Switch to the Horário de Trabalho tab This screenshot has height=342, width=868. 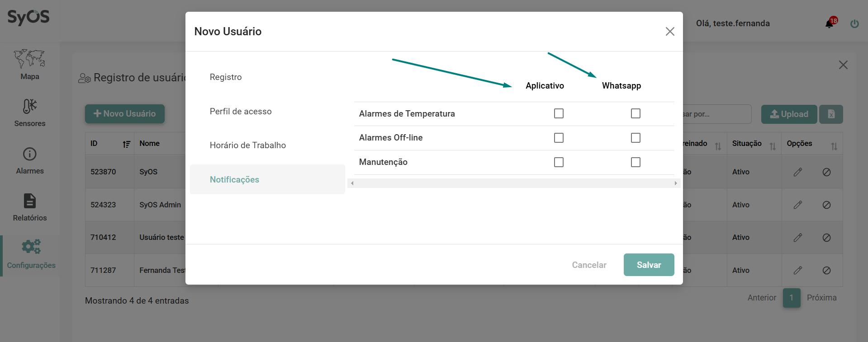[x=247, y=145]
